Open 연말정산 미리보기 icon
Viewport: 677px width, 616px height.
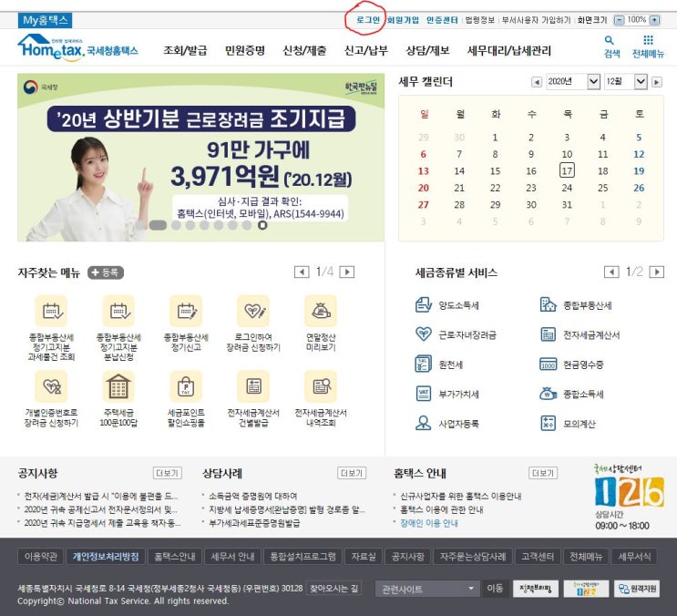click(x=321, y=311)
